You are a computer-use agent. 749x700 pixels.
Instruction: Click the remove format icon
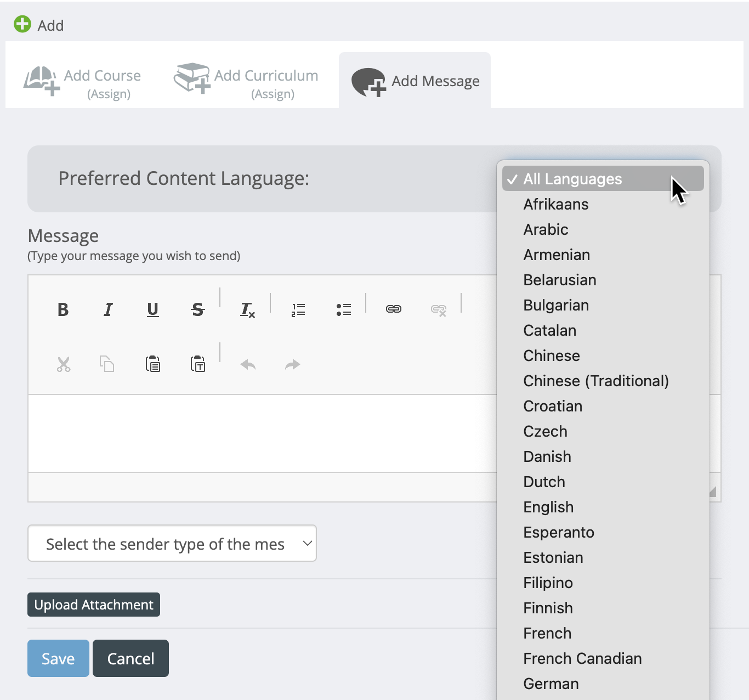248,310
